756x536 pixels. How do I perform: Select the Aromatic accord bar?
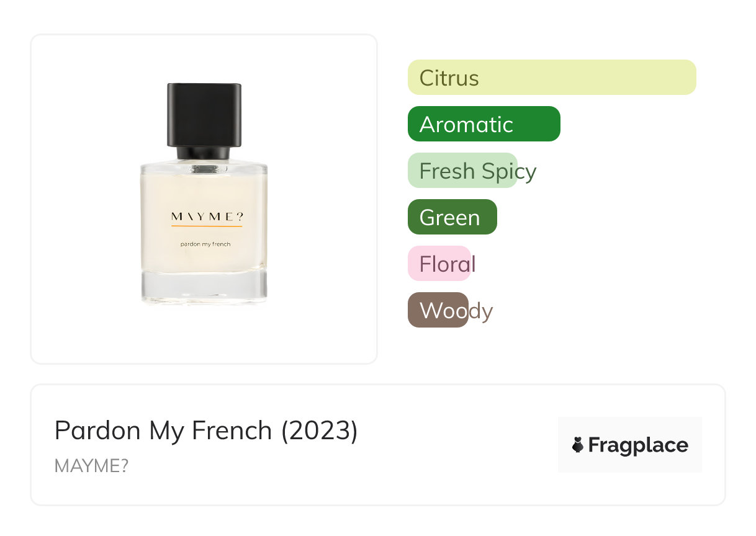click(x=484, y=124)
